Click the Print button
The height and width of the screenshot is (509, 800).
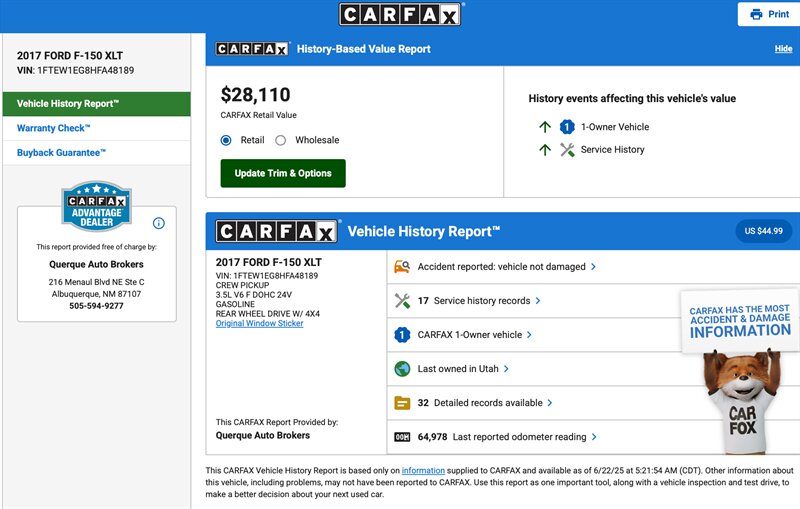(x=769, y=14)
